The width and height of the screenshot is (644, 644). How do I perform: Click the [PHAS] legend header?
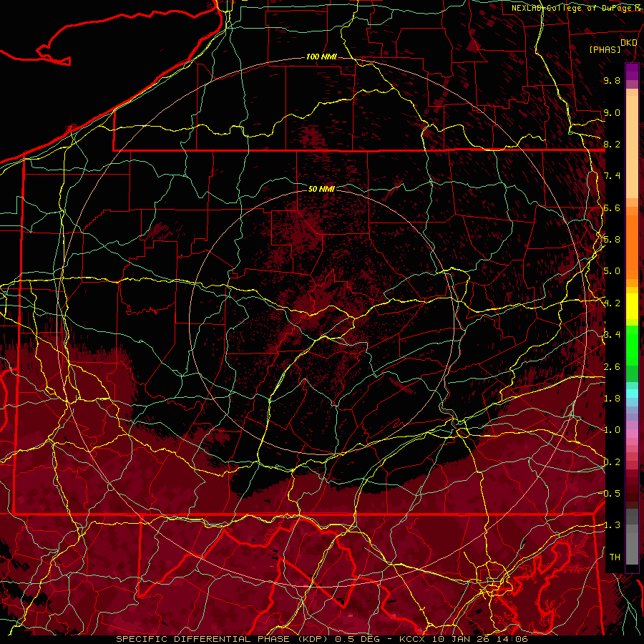click(605, 49)
